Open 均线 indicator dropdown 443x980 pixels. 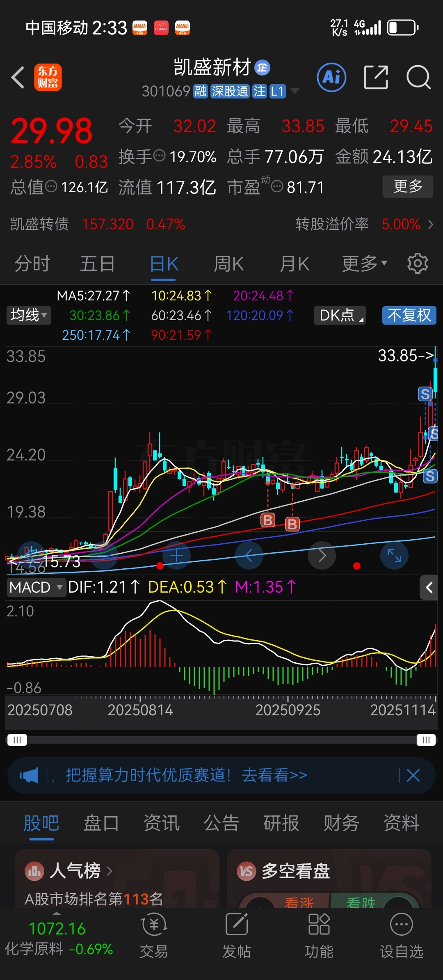point(29,315)
